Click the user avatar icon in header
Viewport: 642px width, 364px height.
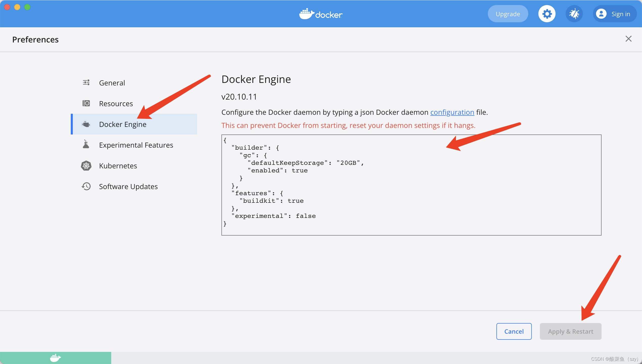click(601, 14)
